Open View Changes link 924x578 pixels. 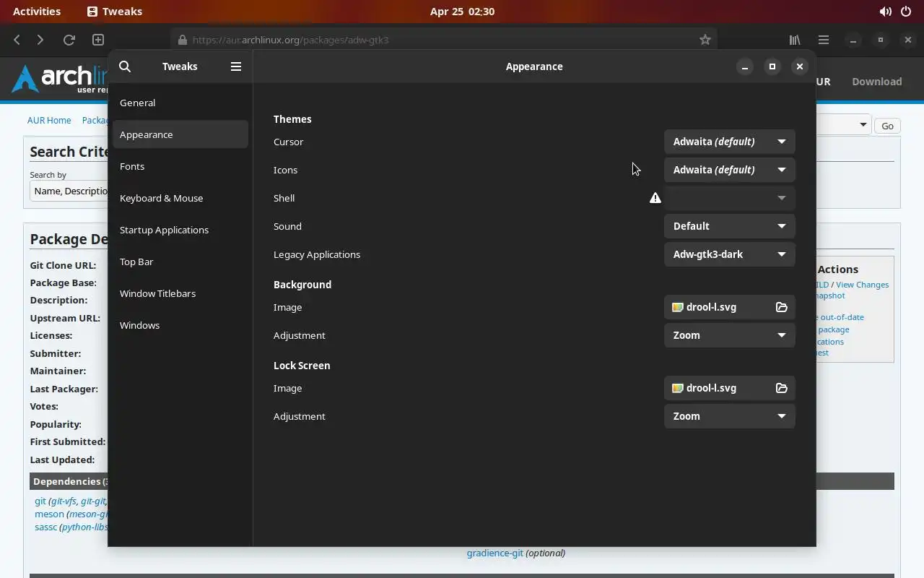tap(862, 285)
